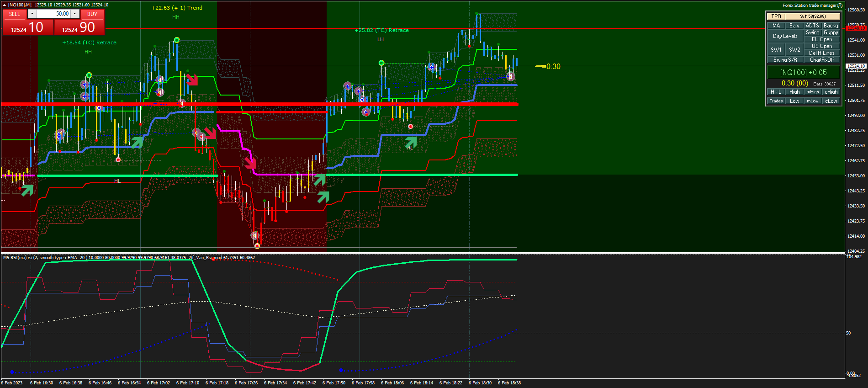This screenshot has height=388, width=868.
Task: Click the SW1 button
Action: tap(776, 50)
